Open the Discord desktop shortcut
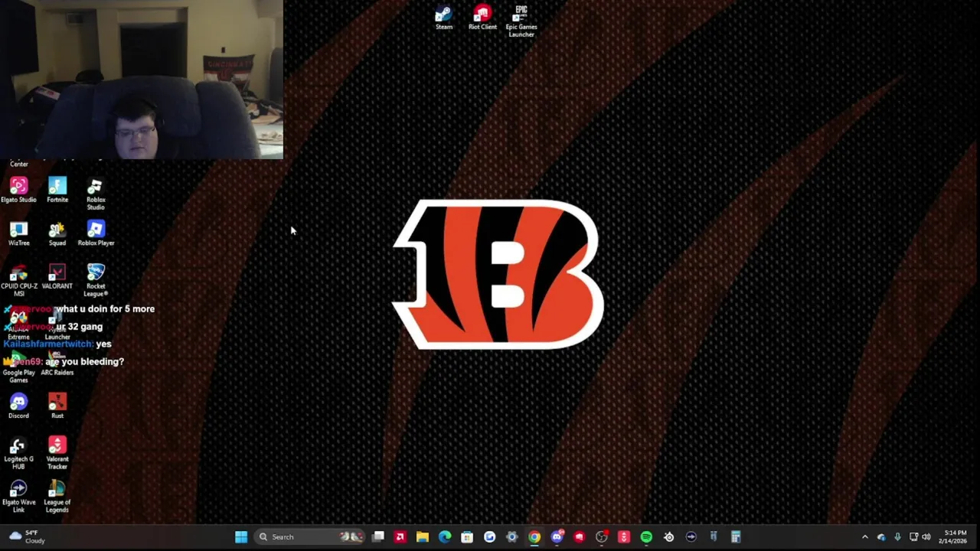Viewport: 980px width, 551px height. point(18,406)
